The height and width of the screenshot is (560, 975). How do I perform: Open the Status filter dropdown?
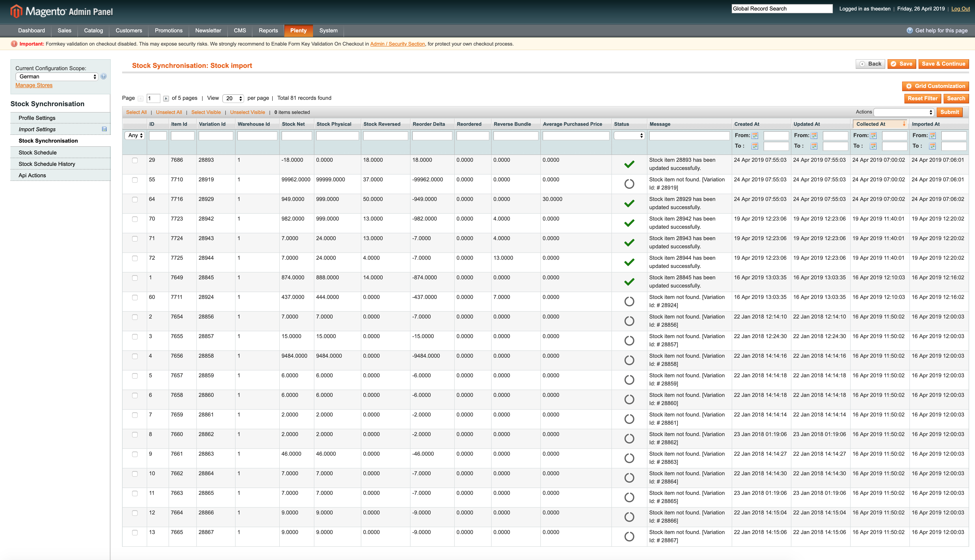click(x=629, y=135)
